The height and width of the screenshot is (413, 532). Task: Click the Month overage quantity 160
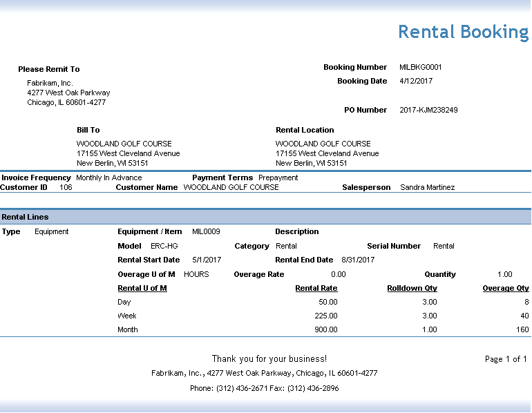(522, 329)
